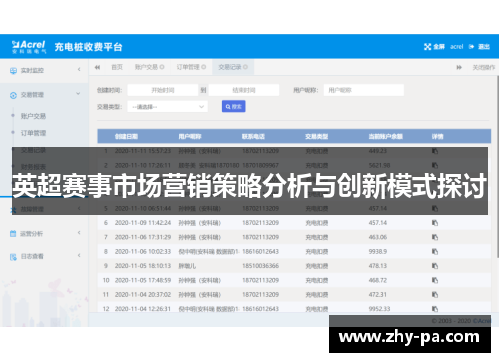Click balance value 9952.33
This screenshot has width=500, height=362.
click(x=379, y=309)
